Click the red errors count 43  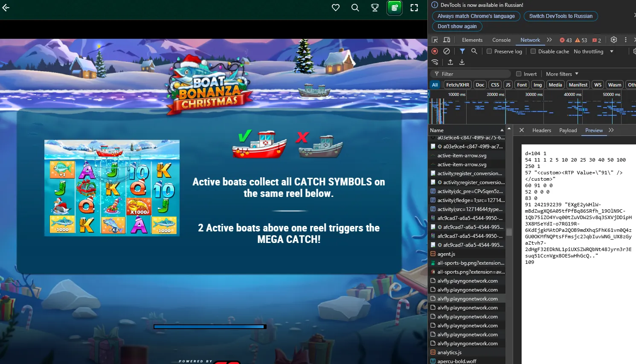(x=566, y=40)
